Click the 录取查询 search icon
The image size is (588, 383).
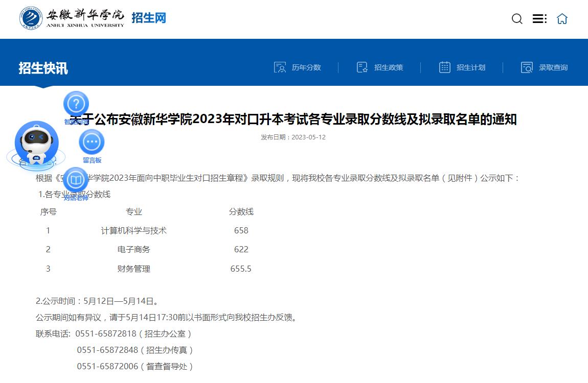[x=527, y=67]
